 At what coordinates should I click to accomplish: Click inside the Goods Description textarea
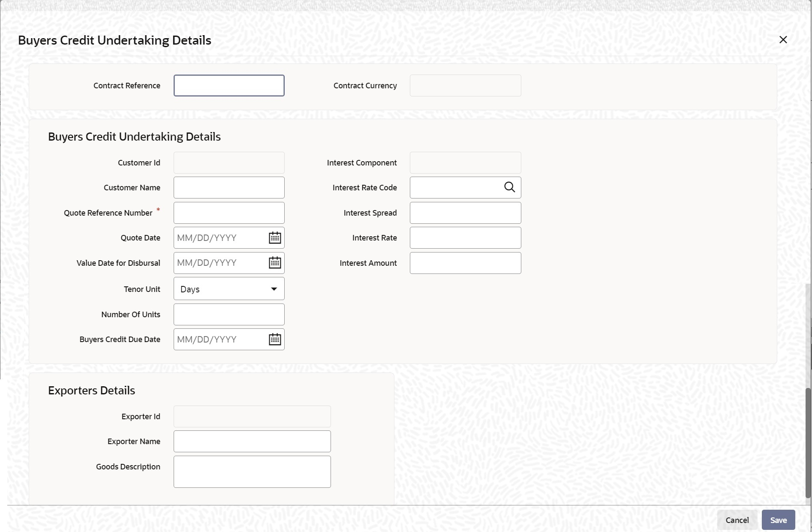click(x=252, y=472)
